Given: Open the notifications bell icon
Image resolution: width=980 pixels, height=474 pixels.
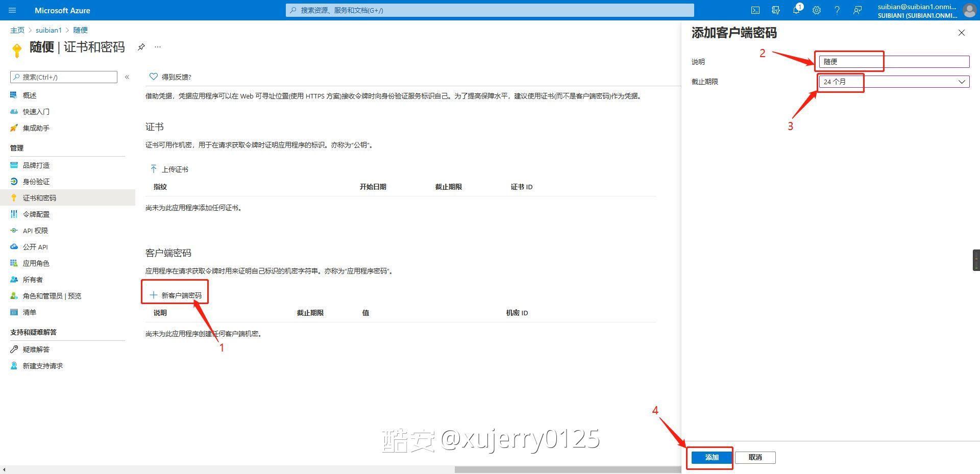Looking at the screenshot, I should [x=796, y=10].
